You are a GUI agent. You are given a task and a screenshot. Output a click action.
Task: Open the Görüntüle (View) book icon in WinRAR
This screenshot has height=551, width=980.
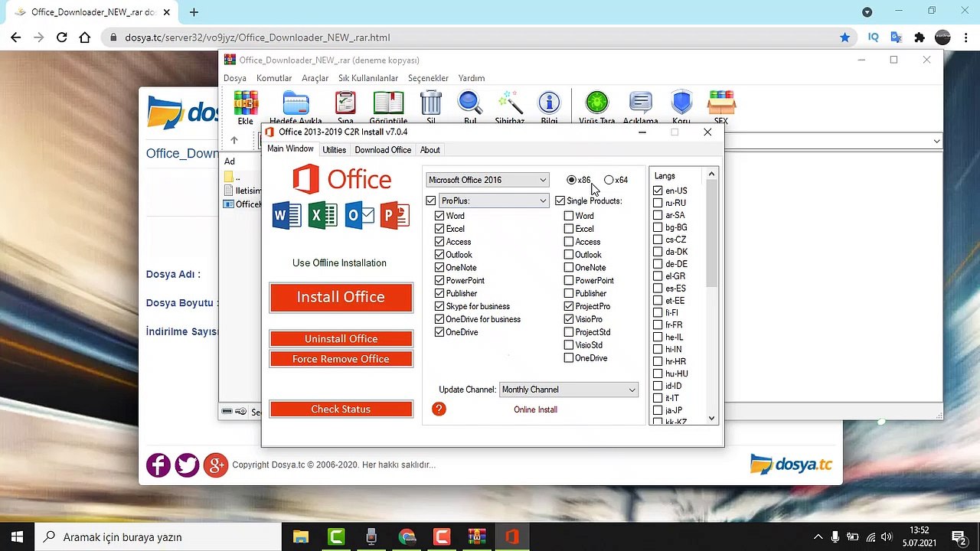tap(388, 103)
